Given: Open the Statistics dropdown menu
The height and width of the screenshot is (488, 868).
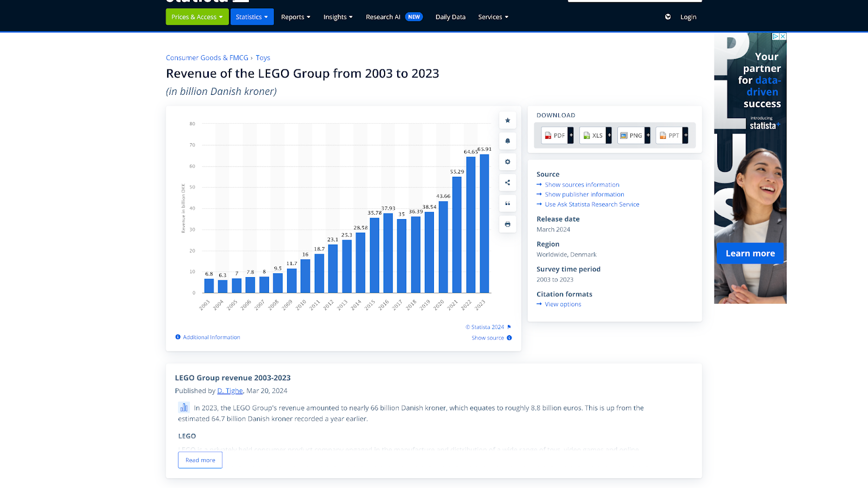Looking at the screenshot, I should pyautogui.click(x=252, y=17).
